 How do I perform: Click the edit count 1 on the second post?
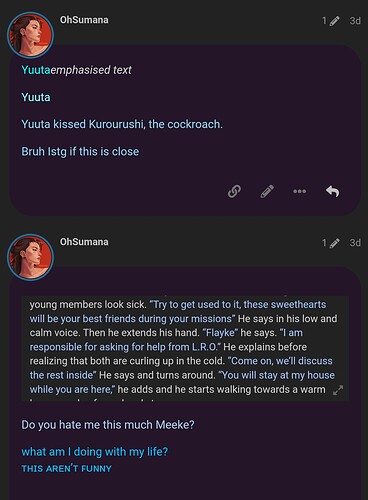[324, 243]
